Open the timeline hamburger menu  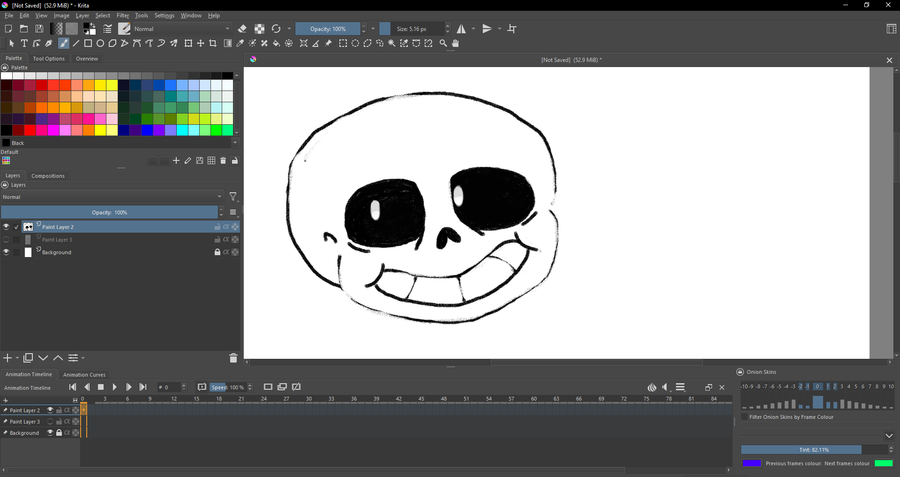click(680, 387)
